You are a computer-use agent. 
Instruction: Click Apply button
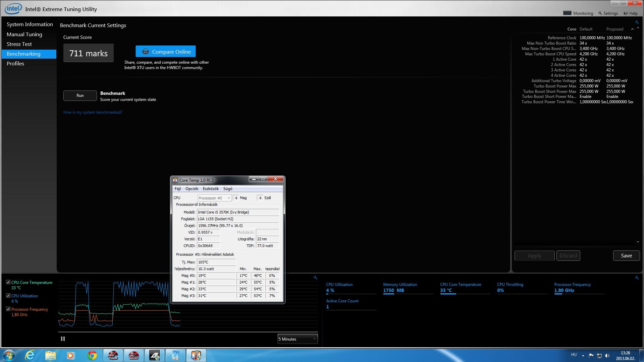click(534, 255)
